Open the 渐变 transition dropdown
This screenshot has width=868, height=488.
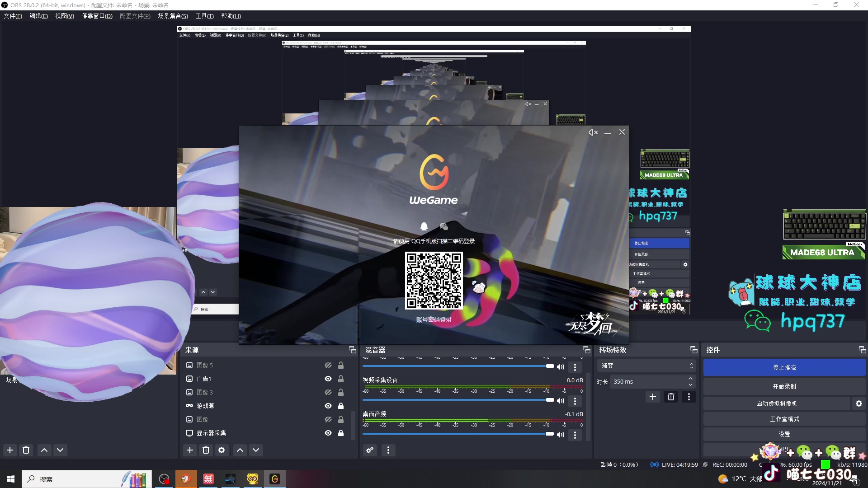pos(646,366)
